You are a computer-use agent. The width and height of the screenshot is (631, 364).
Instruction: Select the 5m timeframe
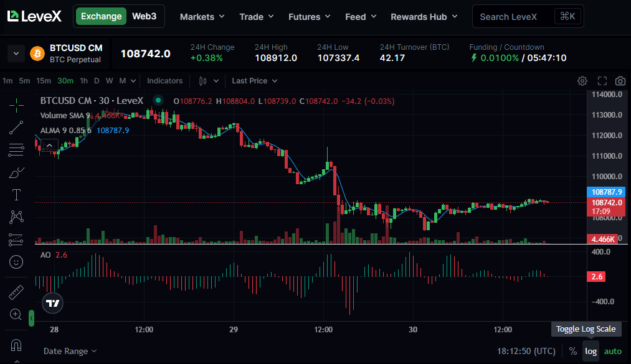[24, 81]
